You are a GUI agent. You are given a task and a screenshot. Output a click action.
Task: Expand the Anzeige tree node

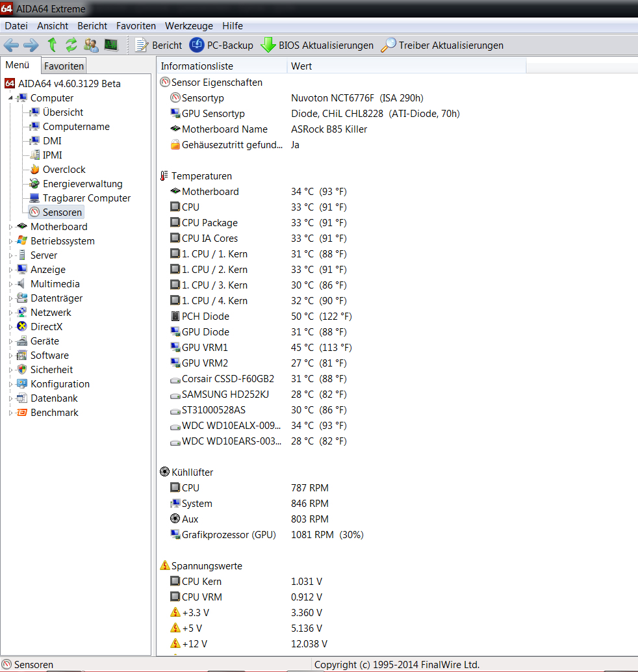[x=10, y=270]
